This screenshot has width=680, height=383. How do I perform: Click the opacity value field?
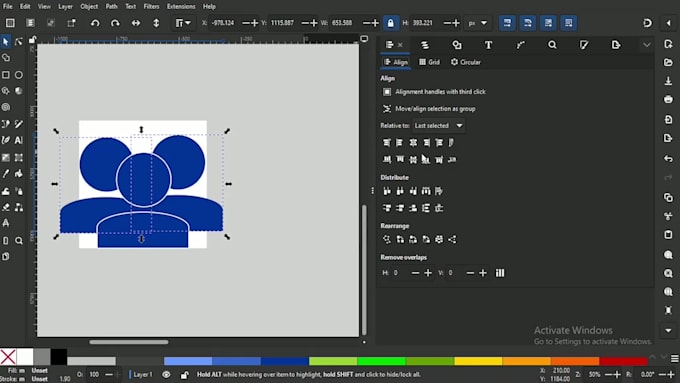[x=95, y=374]
